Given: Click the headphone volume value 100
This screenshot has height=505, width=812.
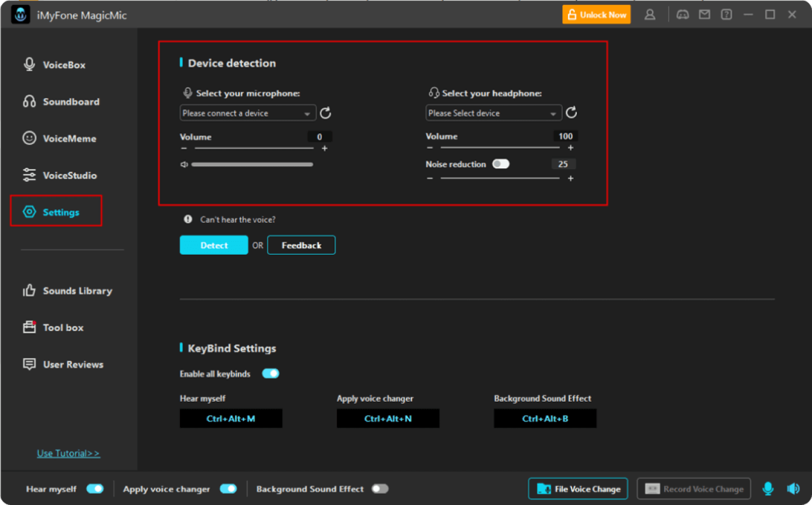Looking at the screenshot, I should point(566,136).
